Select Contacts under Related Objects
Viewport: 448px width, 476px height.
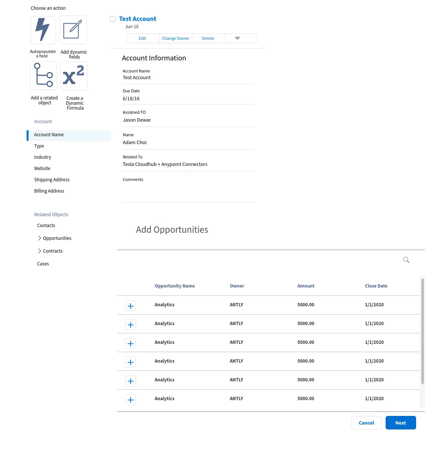pos(46,226)
